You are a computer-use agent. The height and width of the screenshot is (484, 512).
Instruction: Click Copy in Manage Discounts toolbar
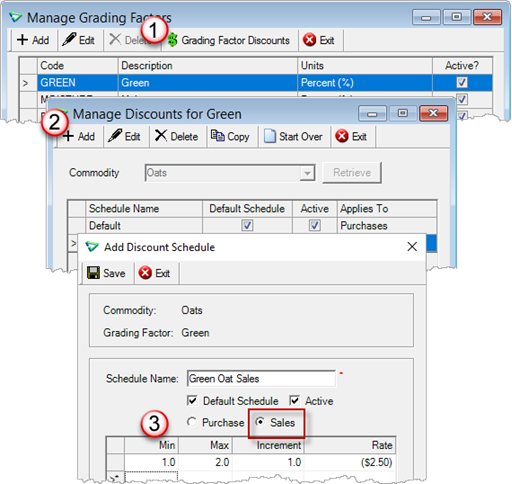(230, 136)
